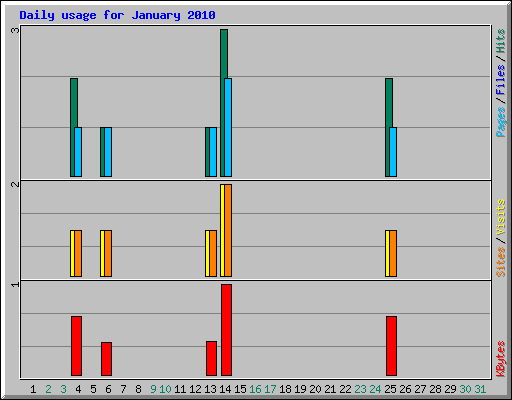The image size is (512, 400).
Task: Click day label '15' on the x-axis
Action: click(240, 389)
